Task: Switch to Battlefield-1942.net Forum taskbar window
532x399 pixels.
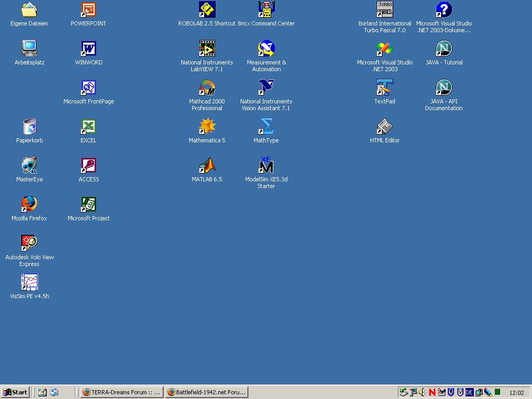Action: pyautogui.click(x=207, y=392)
